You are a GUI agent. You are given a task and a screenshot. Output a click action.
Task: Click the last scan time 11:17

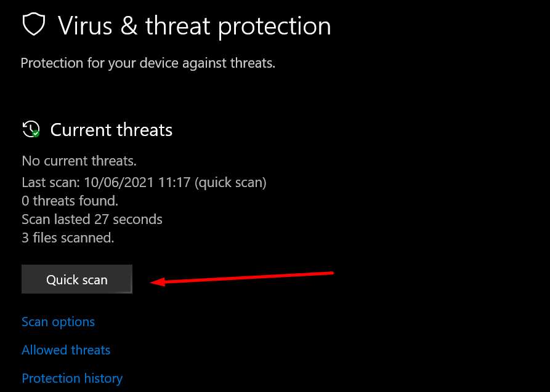click(169, 182)
